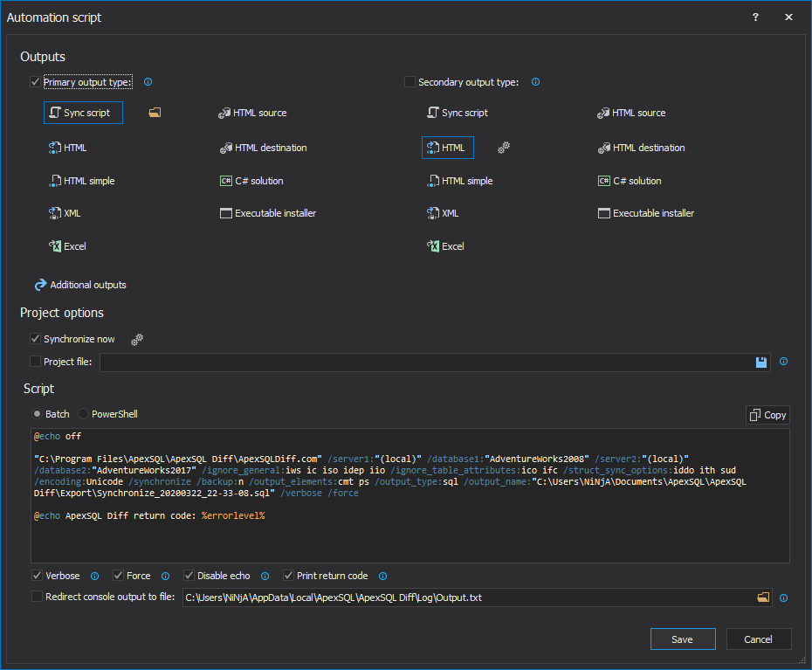The width and height of the screenshot is (812, 670).
Task: Click info icon beside Secondary output type
Action: (535, 82)
